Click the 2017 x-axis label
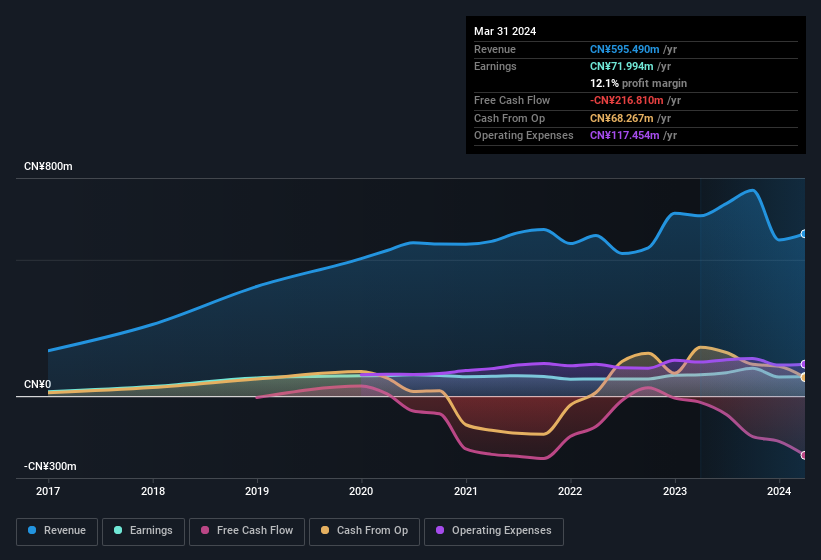The width and height of the screenshot is (821, 560). [x=48, y=491]
